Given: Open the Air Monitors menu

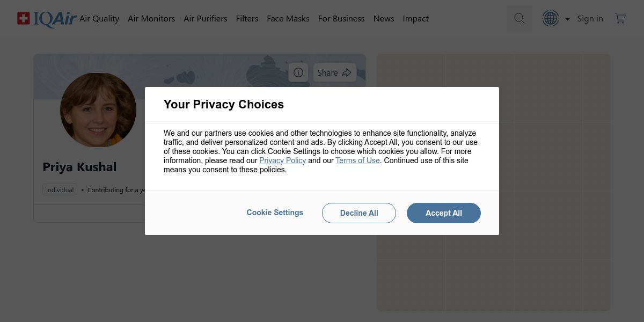Looking at the screenshot, I should 151,18.
